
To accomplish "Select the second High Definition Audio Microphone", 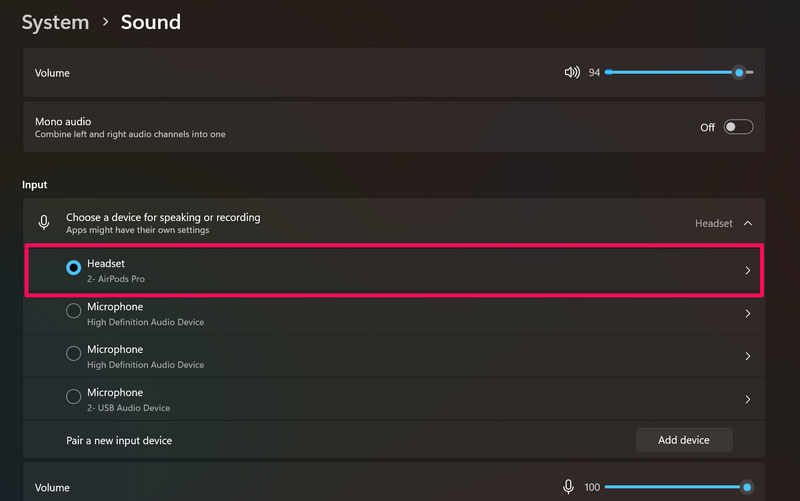I will coord(73,354).
